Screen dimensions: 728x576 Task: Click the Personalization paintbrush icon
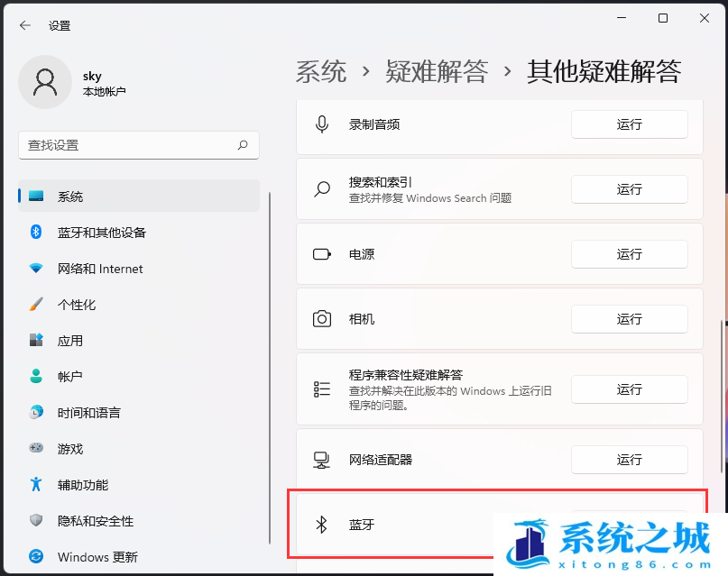[36, 305]
